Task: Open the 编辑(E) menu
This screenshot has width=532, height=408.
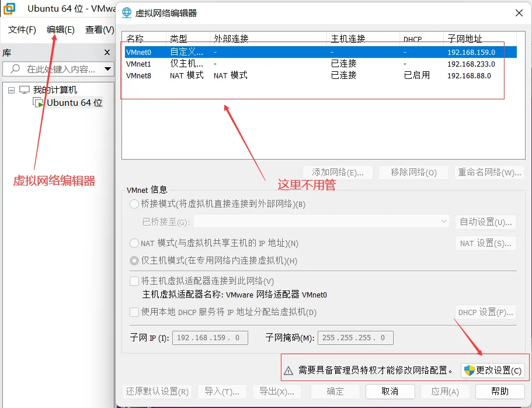Action: point(61,30)
